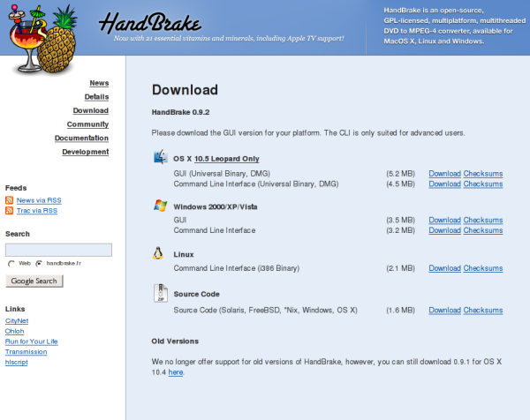This screenshot has width=530, height=420.
Task: Click the Source Code zip file icon
Action: 161,293
